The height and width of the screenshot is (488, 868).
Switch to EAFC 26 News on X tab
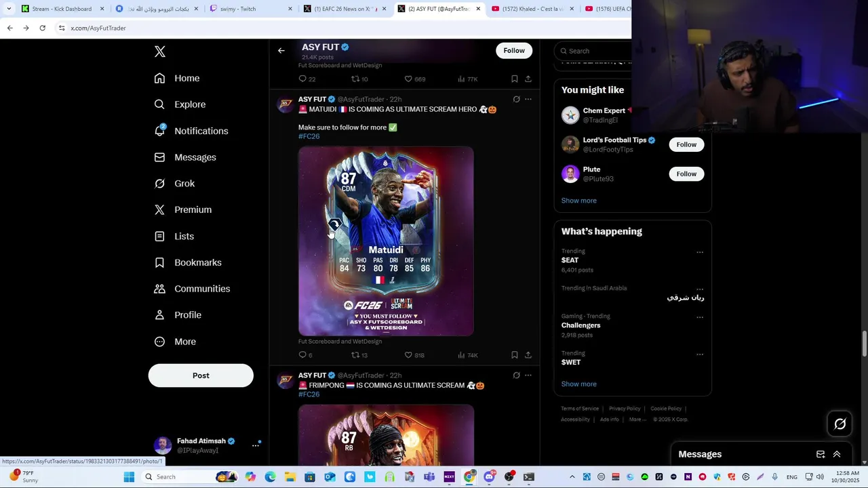pos(344,9)
